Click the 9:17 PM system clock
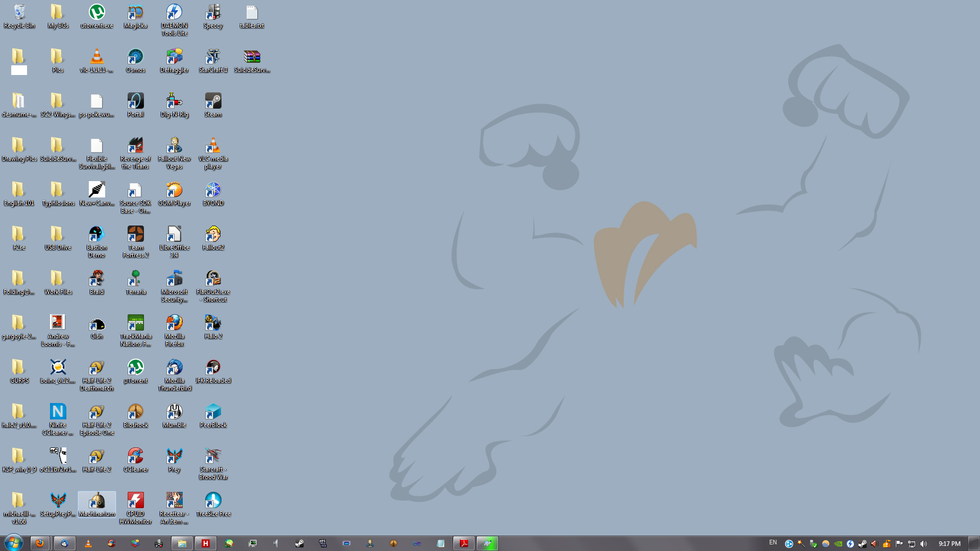Image resolution: width=980 pixels, height=551 pixels. click(949, 544)
